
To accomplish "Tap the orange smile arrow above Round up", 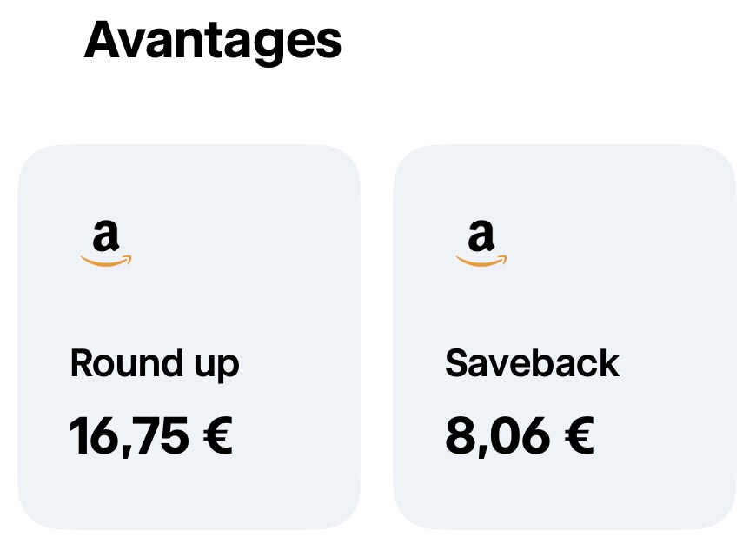I will coord(106,261).
